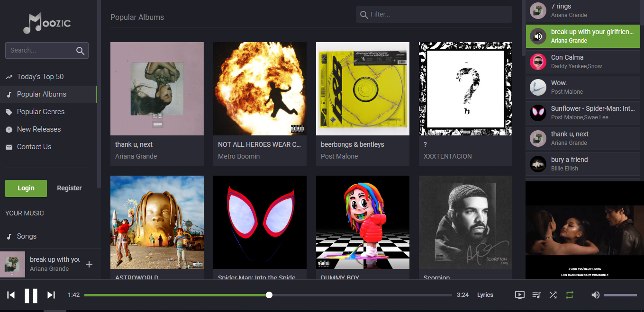This screenshot has height=312, width=644.
Task: Show lyrics for the current song
Action: [x=485, y=294]
